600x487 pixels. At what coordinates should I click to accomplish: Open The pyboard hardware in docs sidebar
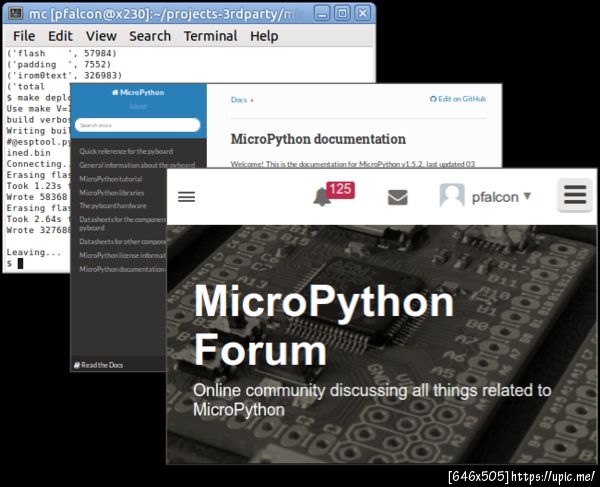click(x=113, y=206)
